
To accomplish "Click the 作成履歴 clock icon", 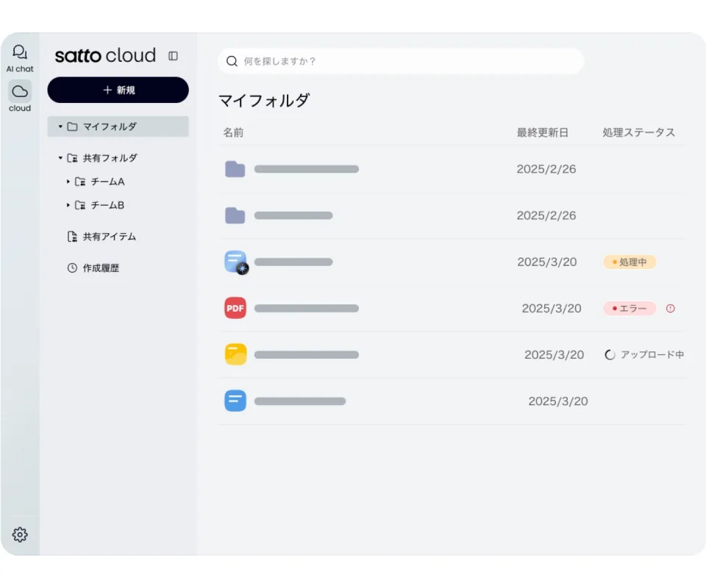I will (72, 268).
